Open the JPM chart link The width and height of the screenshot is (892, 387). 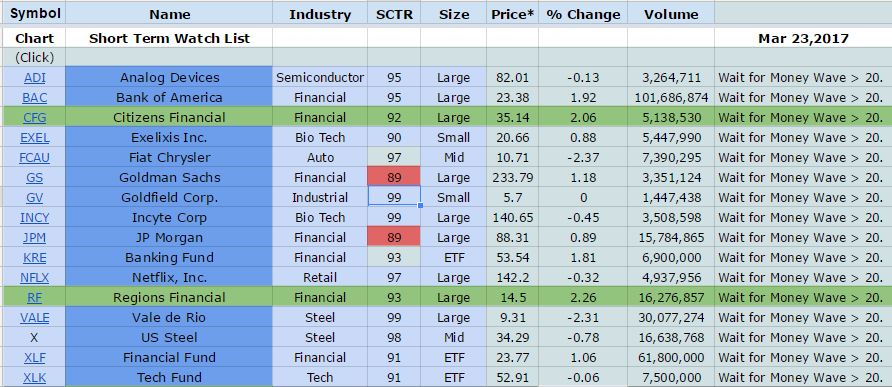pyautogui.click(x=34, y=238)
